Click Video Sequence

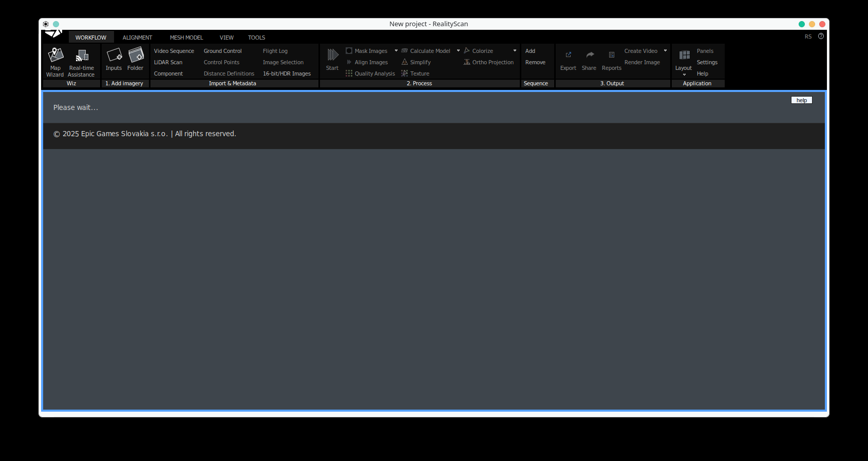click(x=174, y=51)
